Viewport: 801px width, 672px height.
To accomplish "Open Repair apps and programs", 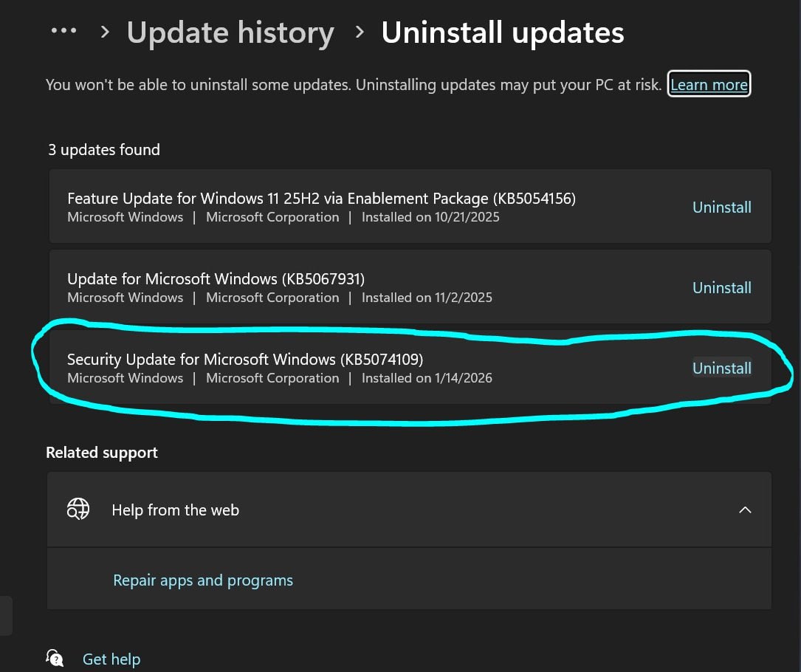I will click(x=202, y=580).
